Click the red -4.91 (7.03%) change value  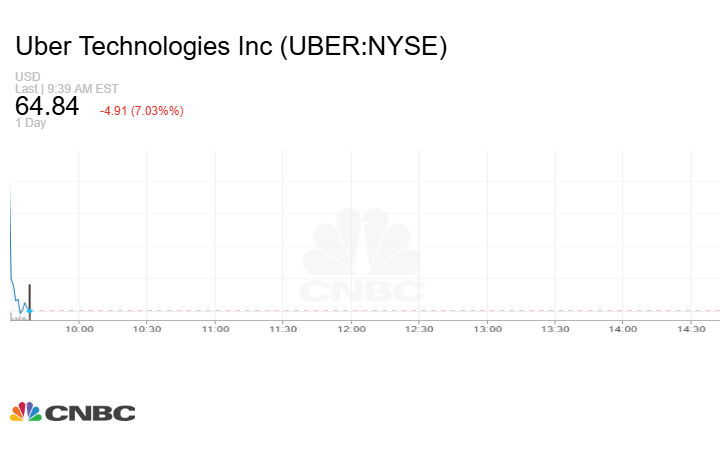(141, 110)
